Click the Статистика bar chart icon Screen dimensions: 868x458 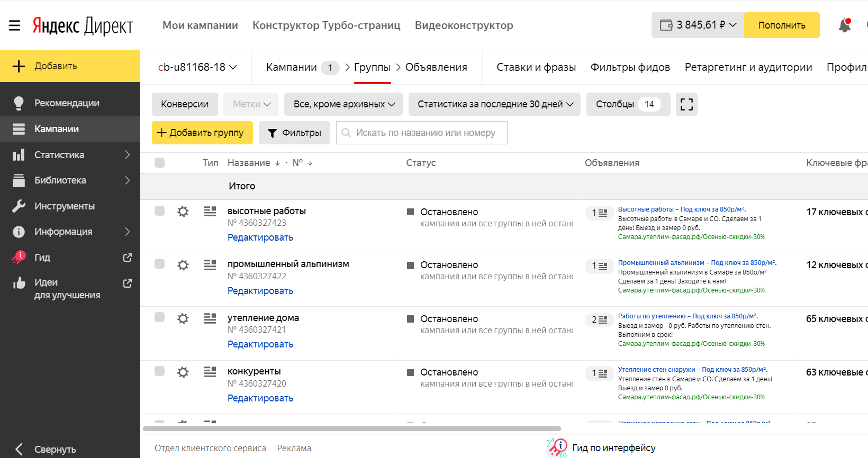click(19, 155)
